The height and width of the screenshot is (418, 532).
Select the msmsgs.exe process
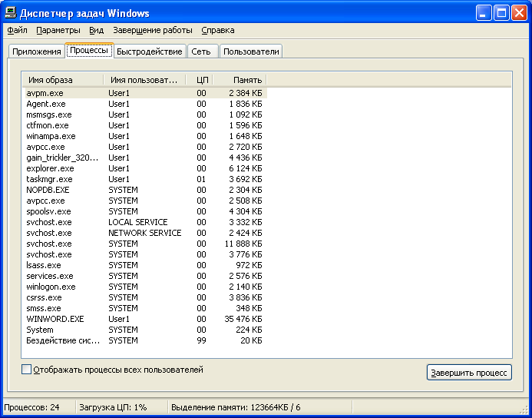pos(146,114)
